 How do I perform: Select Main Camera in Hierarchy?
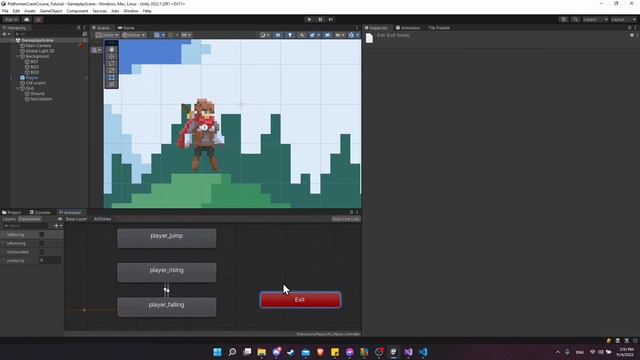click(38, 46)
